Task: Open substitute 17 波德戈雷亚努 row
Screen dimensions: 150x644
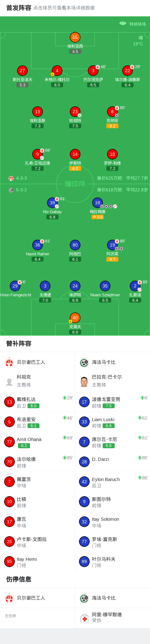Action: (112, 402)
